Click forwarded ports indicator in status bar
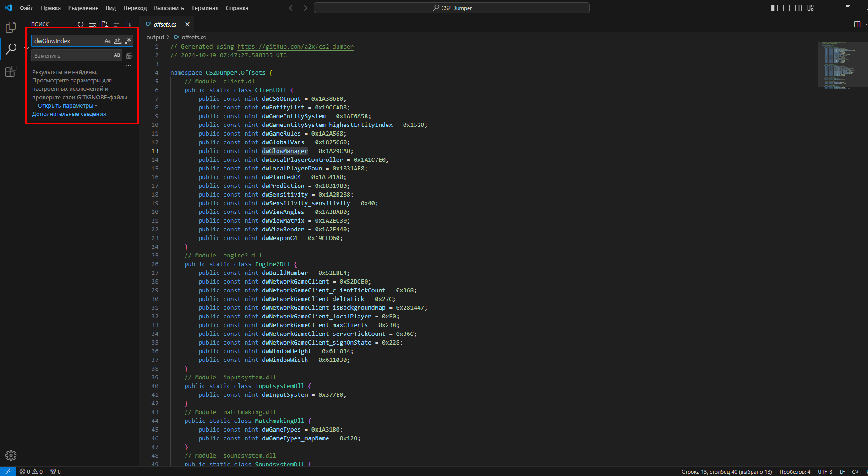The width and height of the screenshot is (868, 476). point(55,471)
